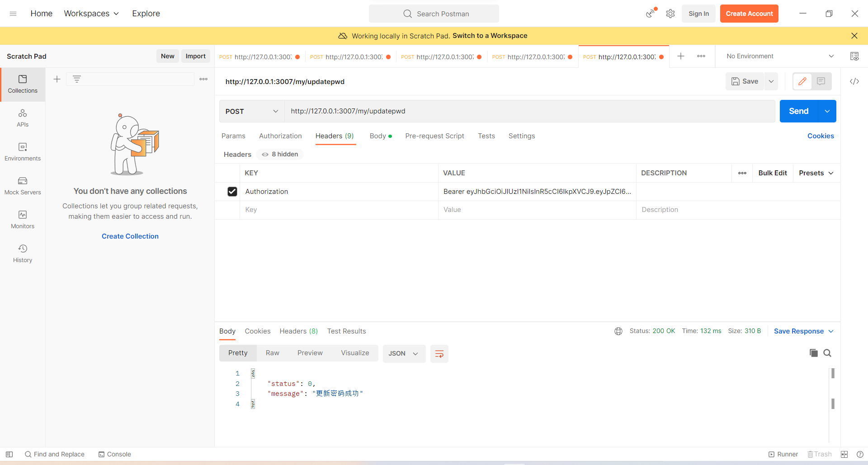The width and height of the screenshot is (868, 465).
Task: Click the Send button
Action: 798,111
